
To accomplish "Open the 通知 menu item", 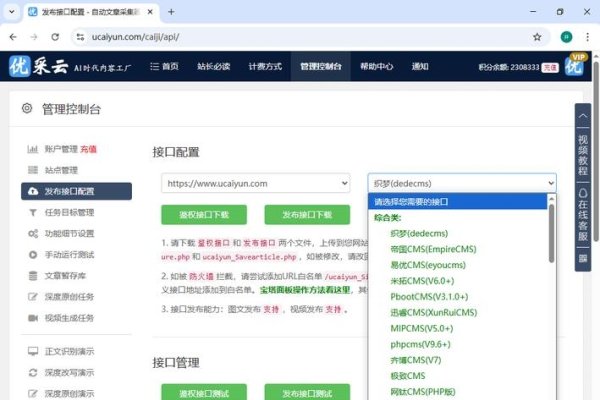I will click(420, 67).
